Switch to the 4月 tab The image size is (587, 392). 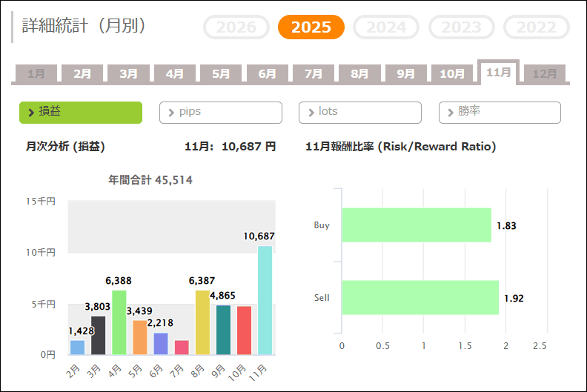[x=175, y=74]
